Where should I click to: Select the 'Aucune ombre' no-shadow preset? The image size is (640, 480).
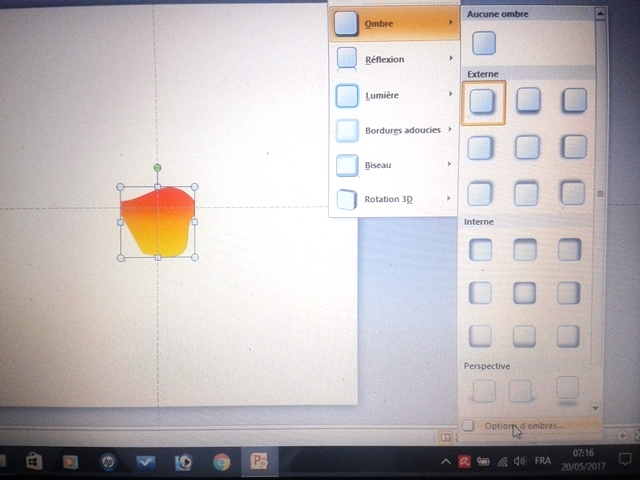(x=484, y=43)
